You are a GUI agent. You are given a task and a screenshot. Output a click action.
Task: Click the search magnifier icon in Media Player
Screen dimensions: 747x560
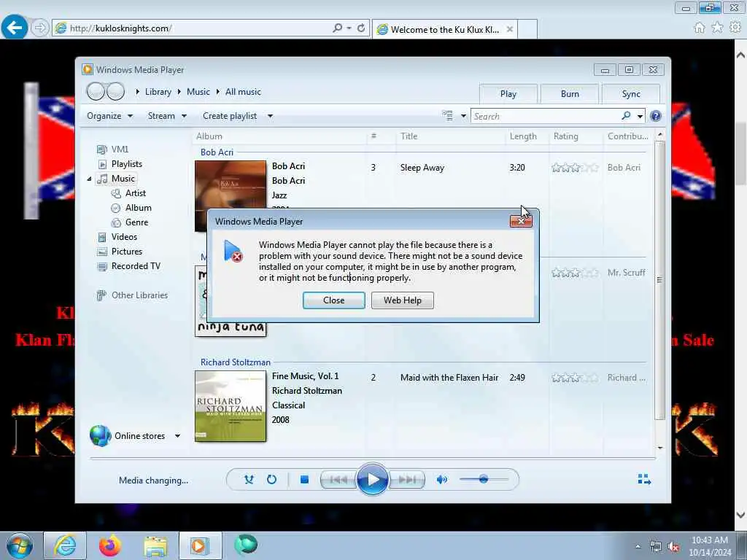[626, 116]
